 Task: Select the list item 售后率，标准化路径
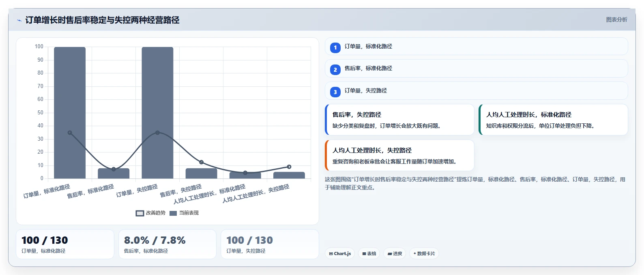476,69
